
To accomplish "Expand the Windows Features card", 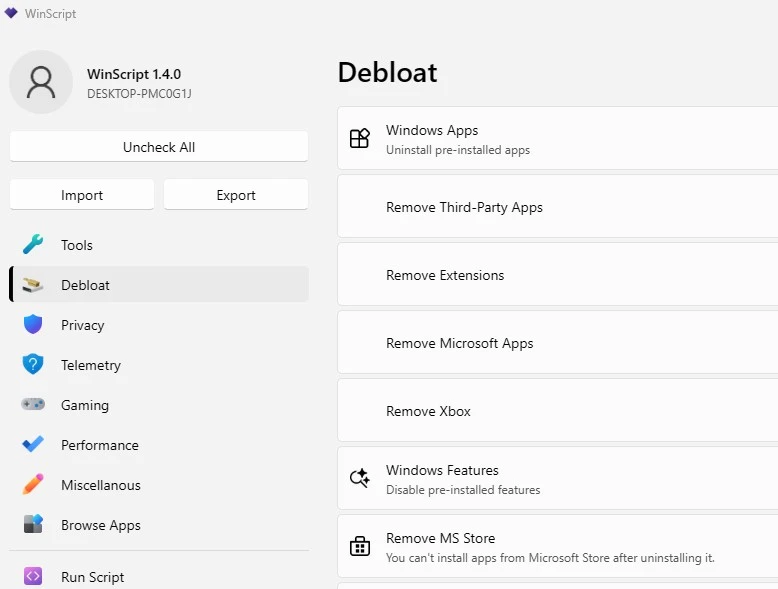I will (x=558, y=478).
